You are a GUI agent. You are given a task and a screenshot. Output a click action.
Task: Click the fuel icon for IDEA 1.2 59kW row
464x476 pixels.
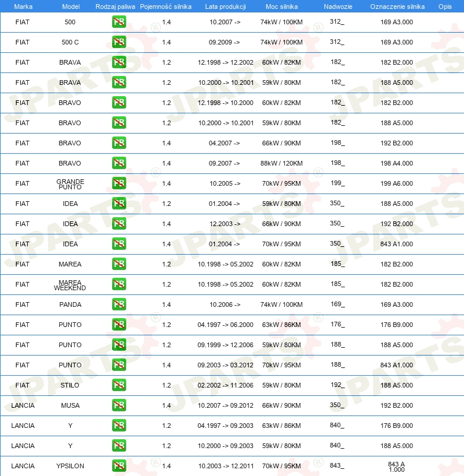pyautogui.click(x=119, y=204)
